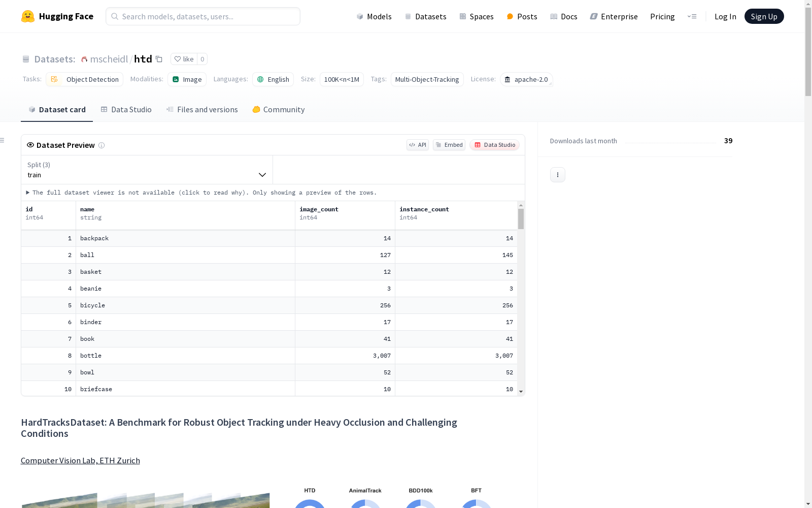The height and width of the screenshot is (508, 812).
Task: Click the downloads last month sparkline
Action: coord(670,142)
